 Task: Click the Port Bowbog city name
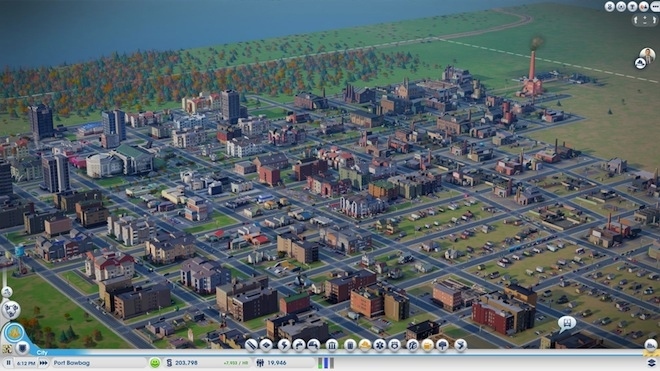(x=72, y=363)
